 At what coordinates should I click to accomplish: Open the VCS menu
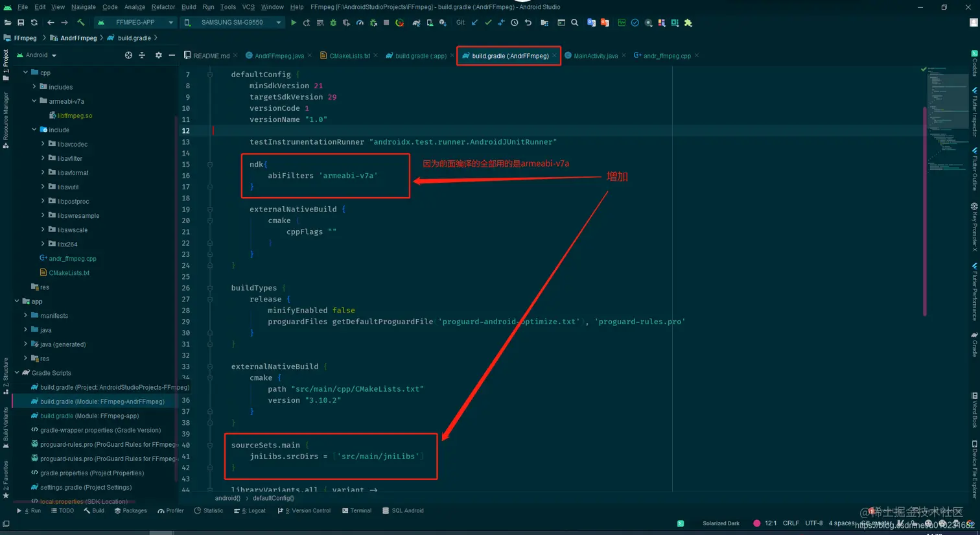click(248, 7)
